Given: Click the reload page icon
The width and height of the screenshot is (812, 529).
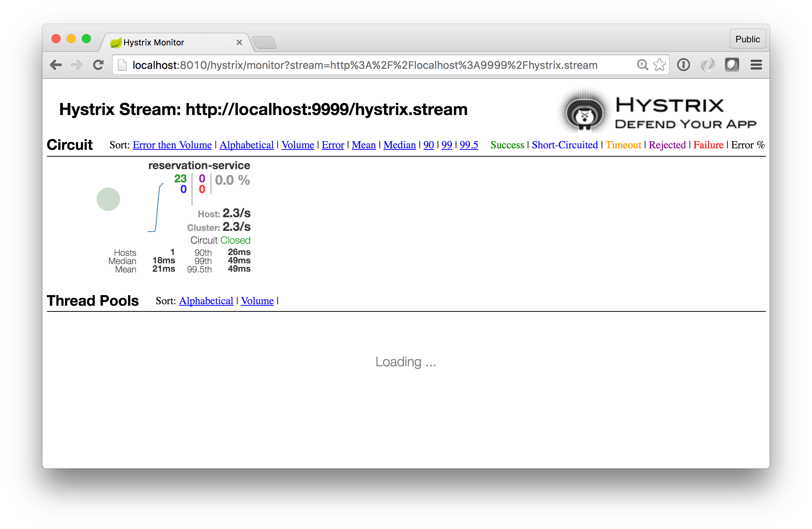Looking at the screenshot, I should [x=98, y=65].
